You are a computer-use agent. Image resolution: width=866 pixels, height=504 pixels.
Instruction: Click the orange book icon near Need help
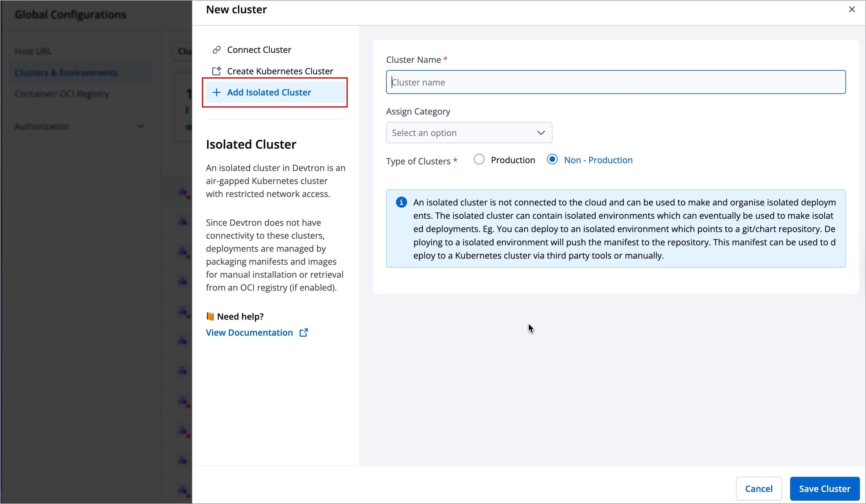pyautogui.click(x=210, y=316)
